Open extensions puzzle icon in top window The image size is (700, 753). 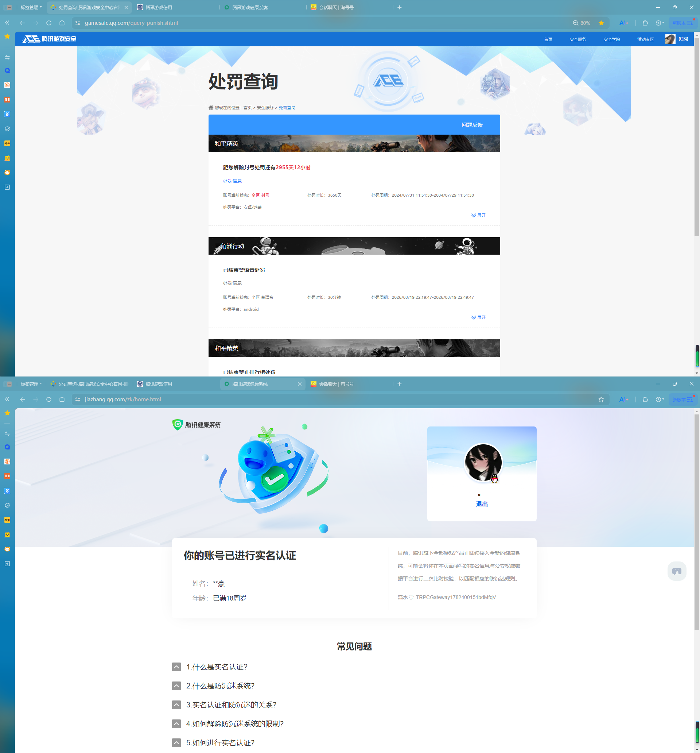point(645,23)
